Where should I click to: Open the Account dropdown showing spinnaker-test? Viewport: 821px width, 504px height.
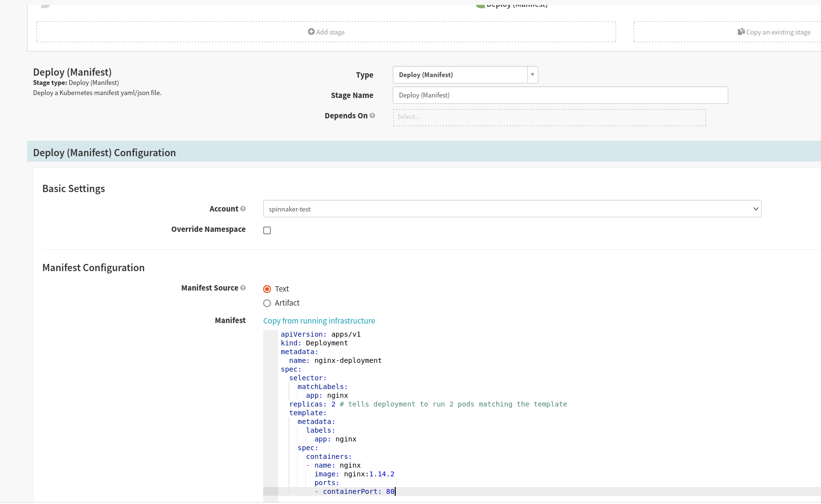tap(512, 209)
